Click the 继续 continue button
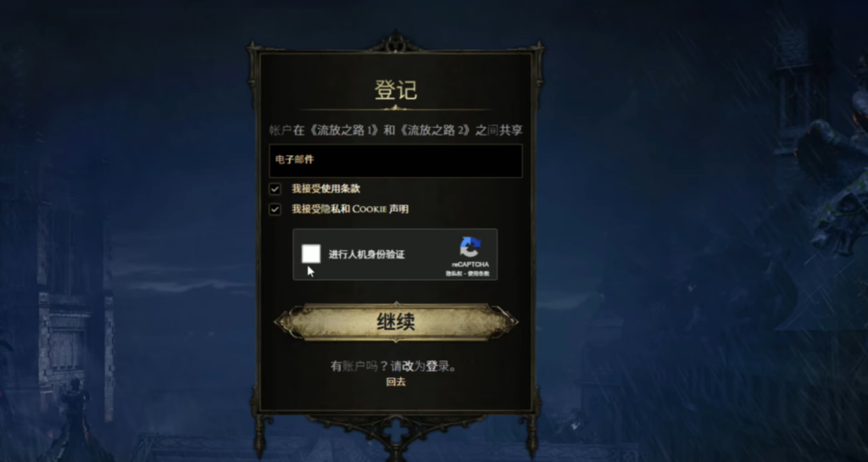Image resolution: width=868 pixels, height=462 pixels. (x=396, y=321)
